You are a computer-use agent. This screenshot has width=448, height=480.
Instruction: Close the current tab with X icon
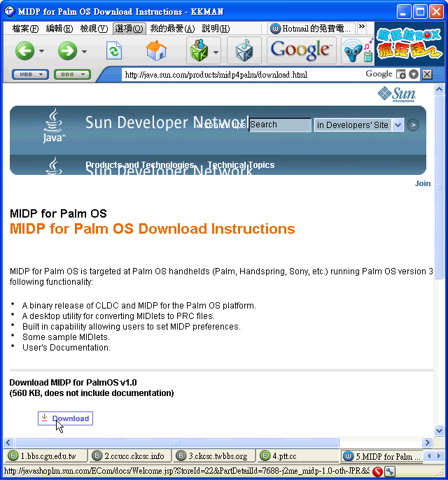point(427,74)
